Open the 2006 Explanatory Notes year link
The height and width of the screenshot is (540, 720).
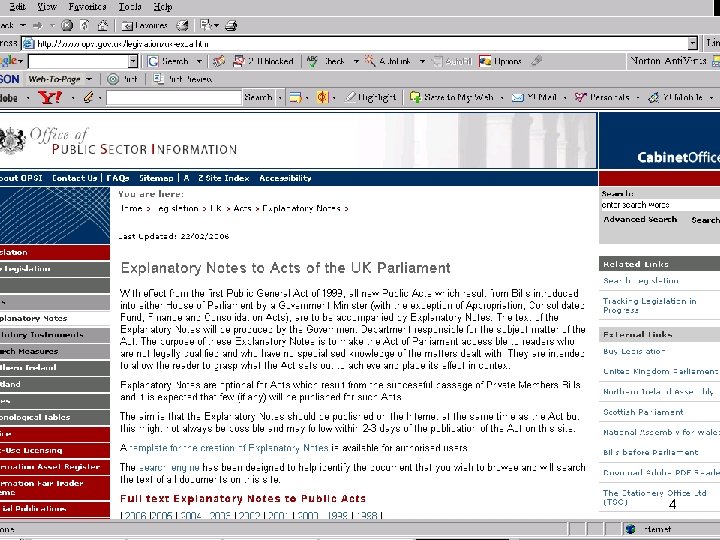point(134,515)
